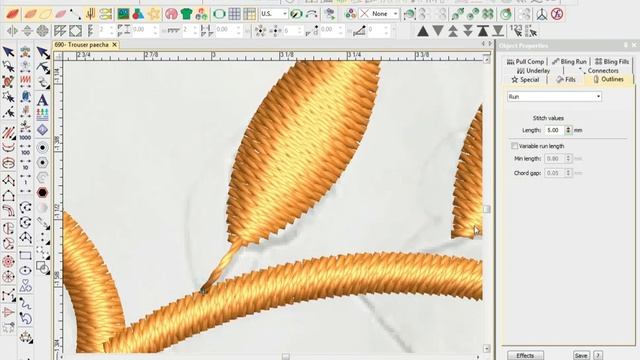Image resolution: width=640 pixels, height=360 pixels.
Task: Click the green T-shirt product icon
Action: click(x=187, y=14)
